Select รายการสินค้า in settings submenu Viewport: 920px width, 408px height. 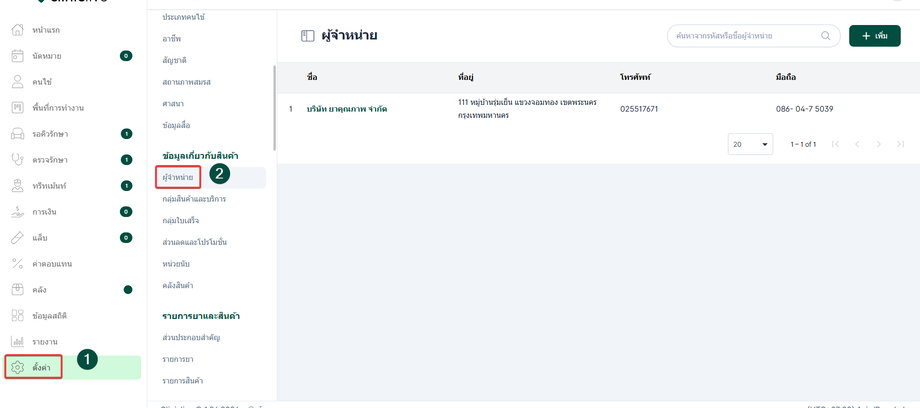(x=182, y=380)
